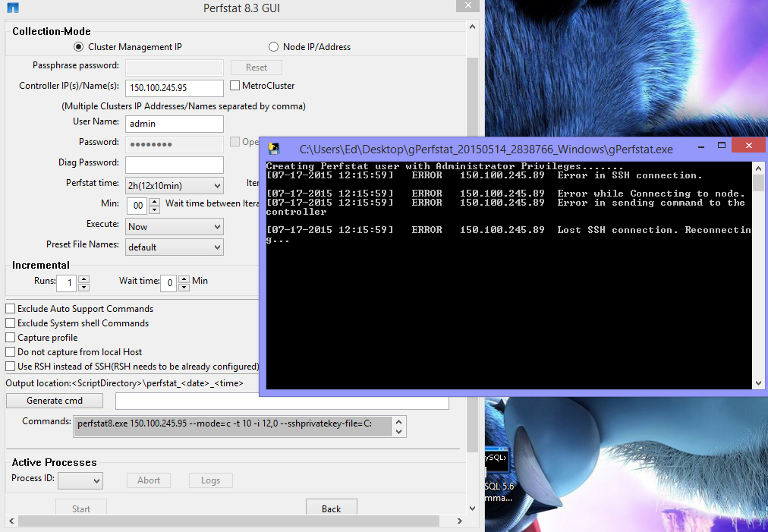This screenshot has height=532, width=768.
Task: Click the Generate cmd button
Action: point(55,401)
